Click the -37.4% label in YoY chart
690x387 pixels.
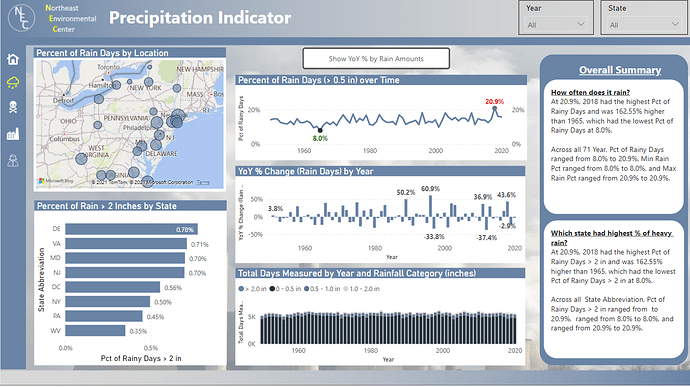pos(486,238)
